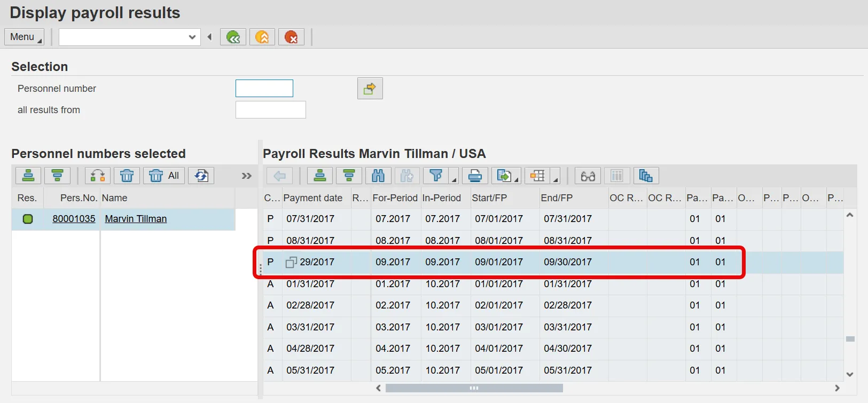Click the refresh icon in Personnel numbers toolbar

click(x=201, y=176)
